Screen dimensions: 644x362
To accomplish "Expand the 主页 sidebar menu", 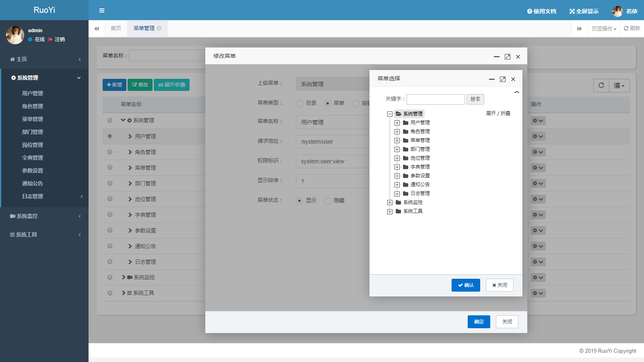I will 44,59.
